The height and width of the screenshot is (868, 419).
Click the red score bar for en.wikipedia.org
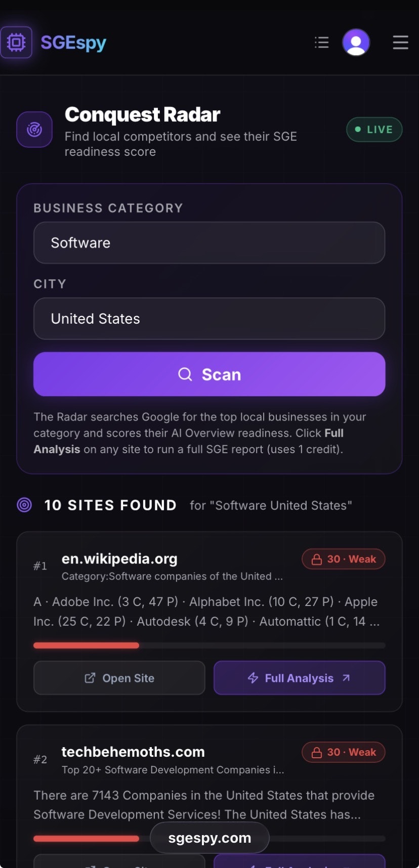(x=86, y=645)
